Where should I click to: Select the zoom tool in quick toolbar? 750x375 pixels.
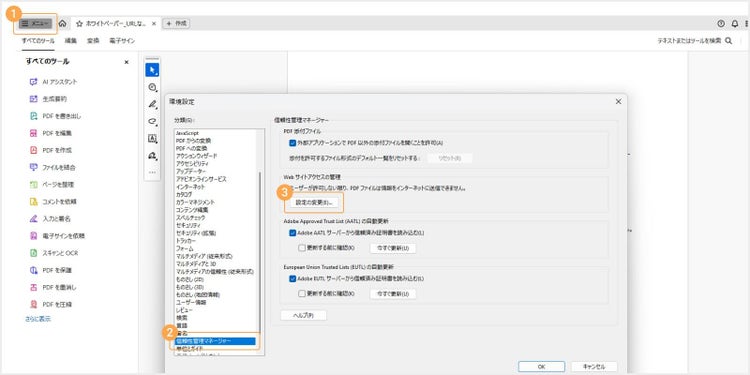click(x=153, y=87)
